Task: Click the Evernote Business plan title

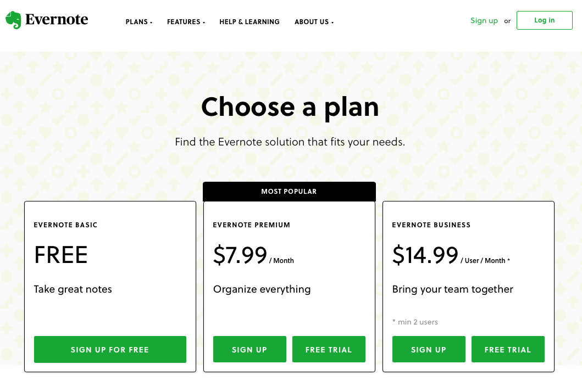Action: click(x=431, y=225)
